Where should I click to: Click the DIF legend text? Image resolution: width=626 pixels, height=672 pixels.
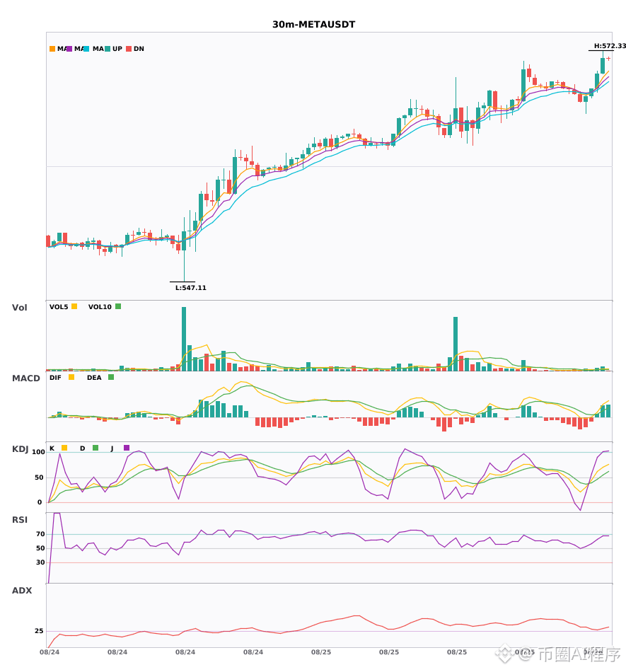click(55, 378)
